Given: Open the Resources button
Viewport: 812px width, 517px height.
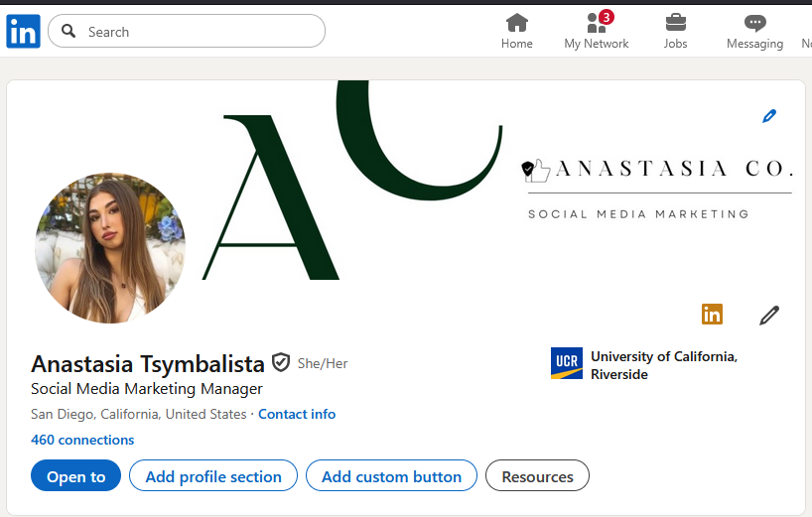Looking at the screenshot, I should (538, 475).
